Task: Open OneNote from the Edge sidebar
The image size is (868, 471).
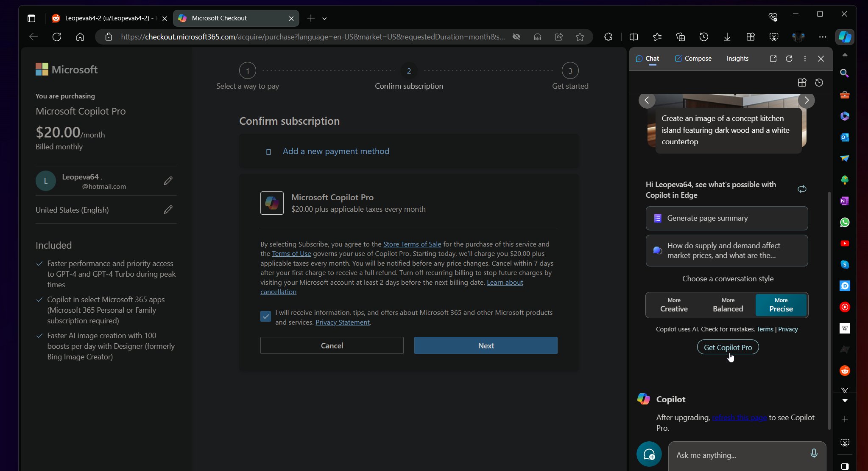Action: coord(845,201)
